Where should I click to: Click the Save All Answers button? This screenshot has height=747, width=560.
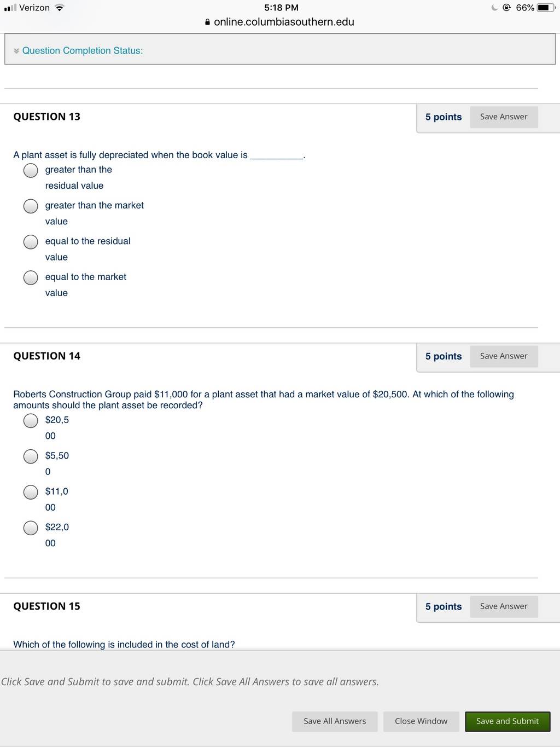pyautogui.click(x=335, y=721)
